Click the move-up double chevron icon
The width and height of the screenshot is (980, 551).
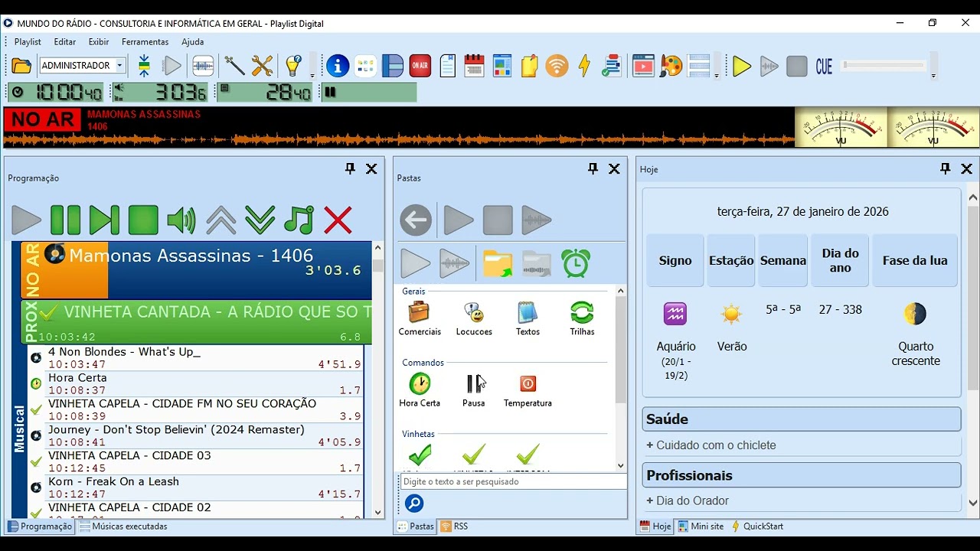221,220
